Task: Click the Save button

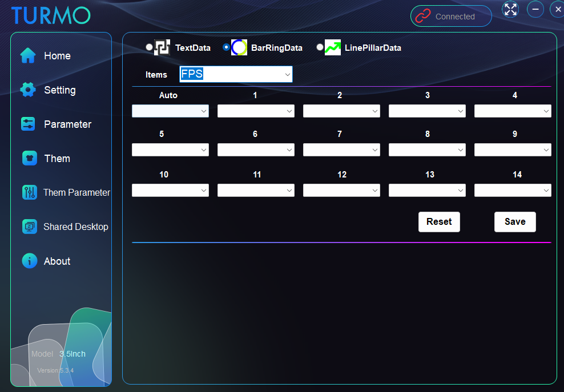Action: click(x=514, y=222)
